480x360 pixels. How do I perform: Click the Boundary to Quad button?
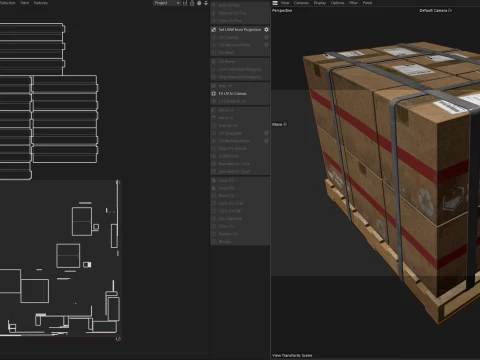[240, 171]
